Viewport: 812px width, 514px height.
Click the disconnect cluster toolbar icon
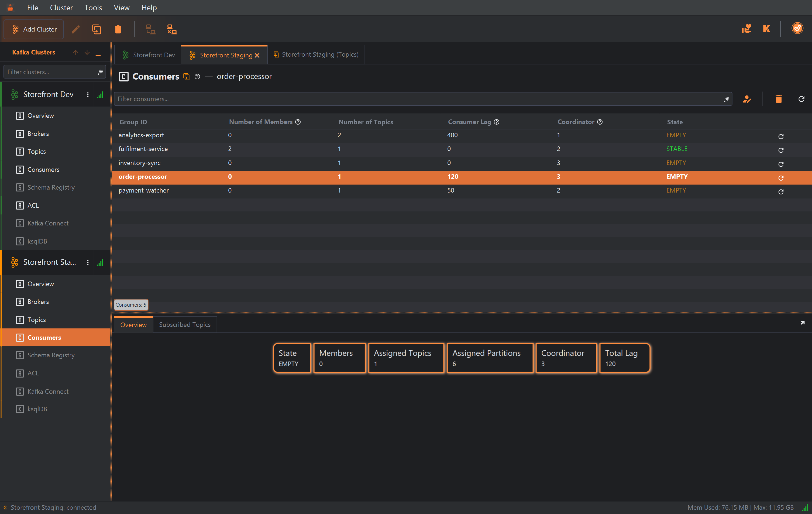point(172,29)
